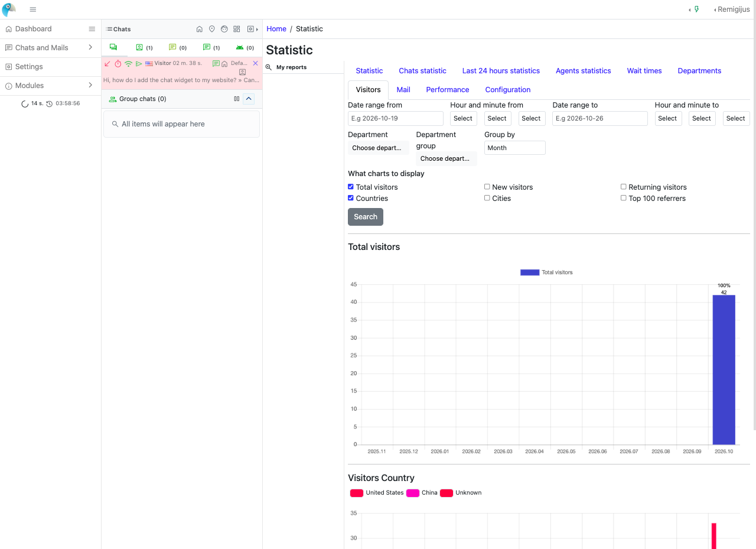The image size is (756, 549).
Task: Click the Group chats people icon
Action: [113, 99]
